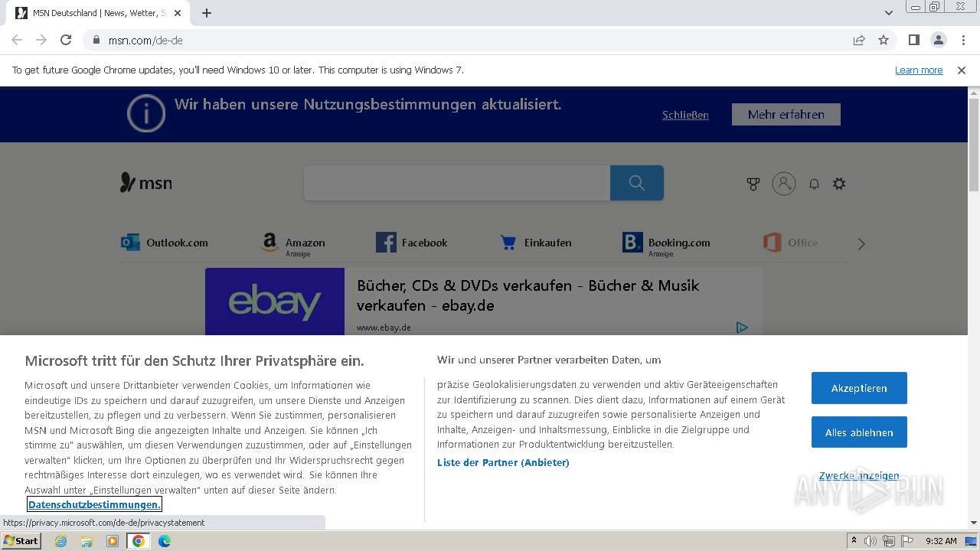Open the Amazon shortcut
The image size is (980, 551).
tap(293, 244)
